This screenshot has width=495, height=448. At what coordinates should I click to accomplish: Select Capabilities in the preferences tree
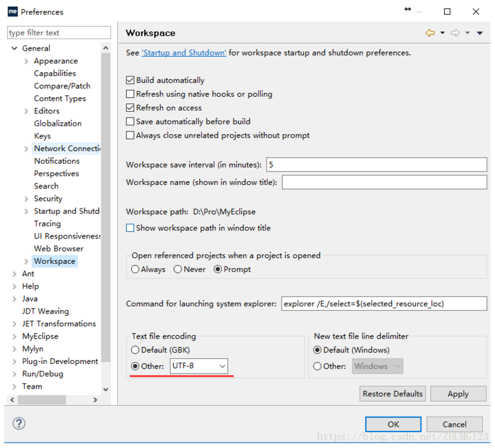coord(55,73)
